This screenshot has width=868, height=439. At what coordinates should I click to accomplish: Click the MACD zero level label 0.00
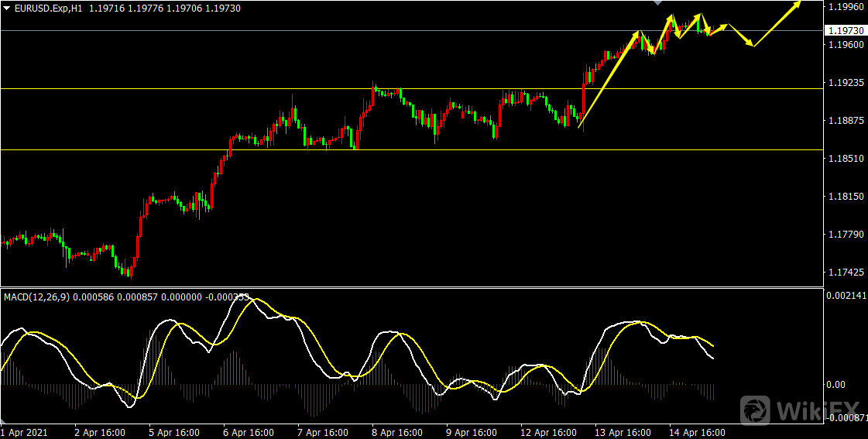click(835, 384)
